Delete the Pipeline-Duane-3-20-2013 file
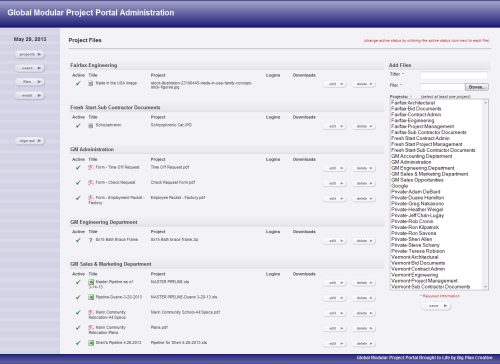The width and height of the screenshot is (500, 364). tap(364, 298)
